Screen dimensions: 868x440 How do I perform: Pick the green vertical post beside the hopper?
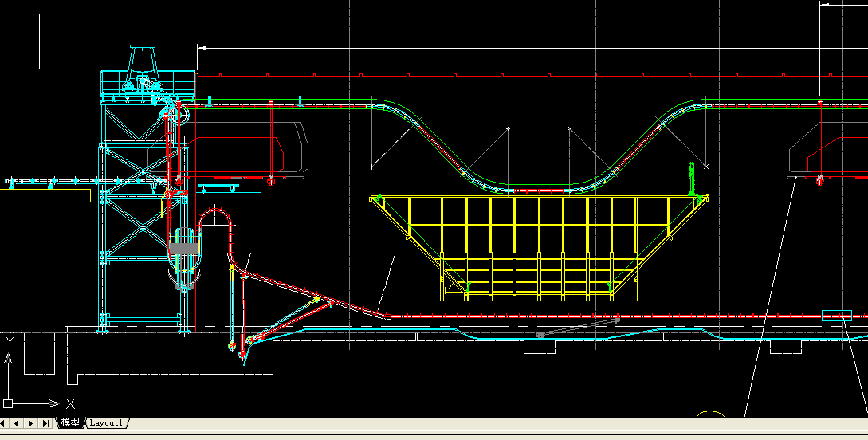pyautogui.click(x=692, y=178)
